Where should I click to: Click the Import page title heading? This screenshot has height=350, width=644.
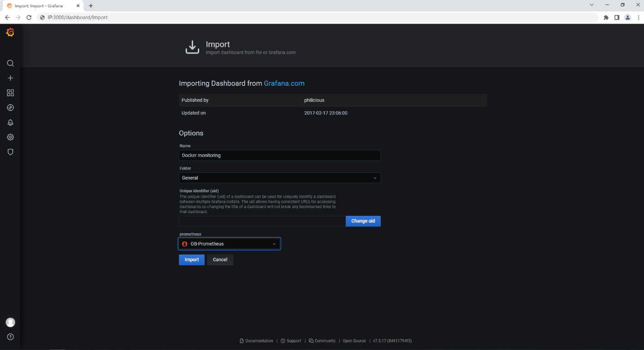pyautogui.click(x=218, y=44)
